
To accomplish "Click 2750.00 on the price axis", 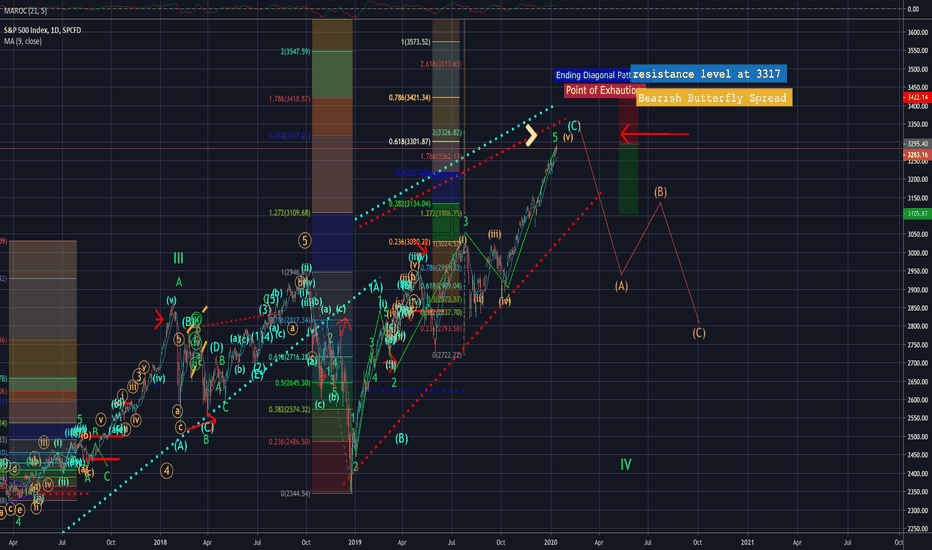I will pyautogui.click(x=917, y=345).
